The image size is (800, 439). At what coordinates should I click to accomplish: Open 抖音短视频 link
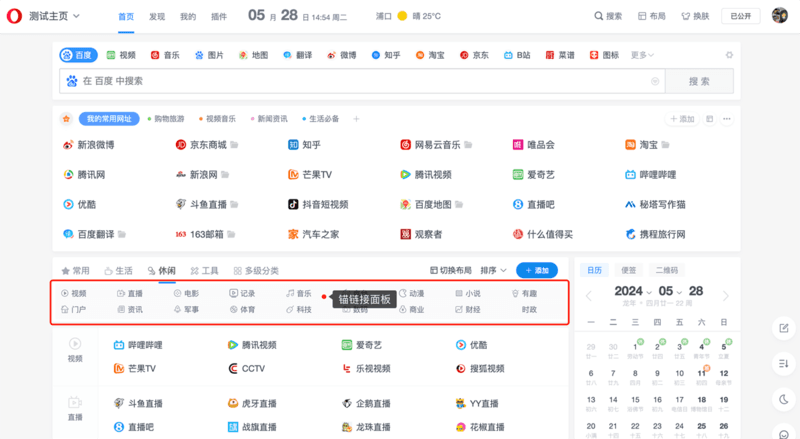coord(318,205)
